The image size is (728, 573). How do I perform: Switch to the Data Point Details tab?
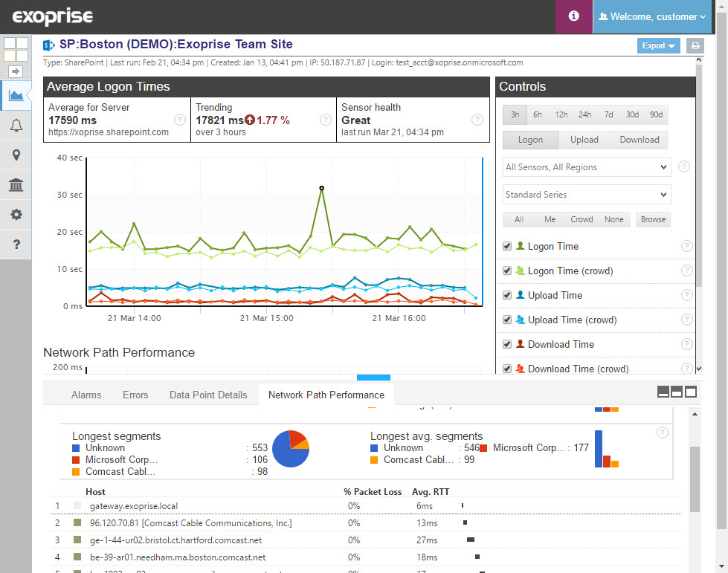[208, 395]
